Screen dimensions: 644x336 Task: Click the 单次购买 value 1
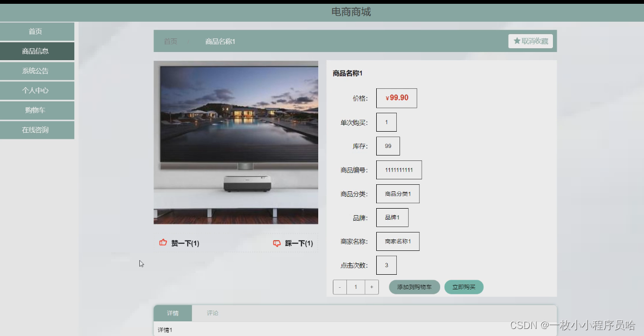point(387,122)
